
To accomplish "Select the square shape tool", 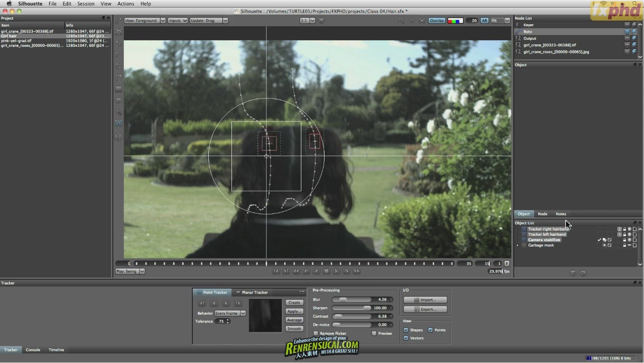I will (x=118, y=89).
